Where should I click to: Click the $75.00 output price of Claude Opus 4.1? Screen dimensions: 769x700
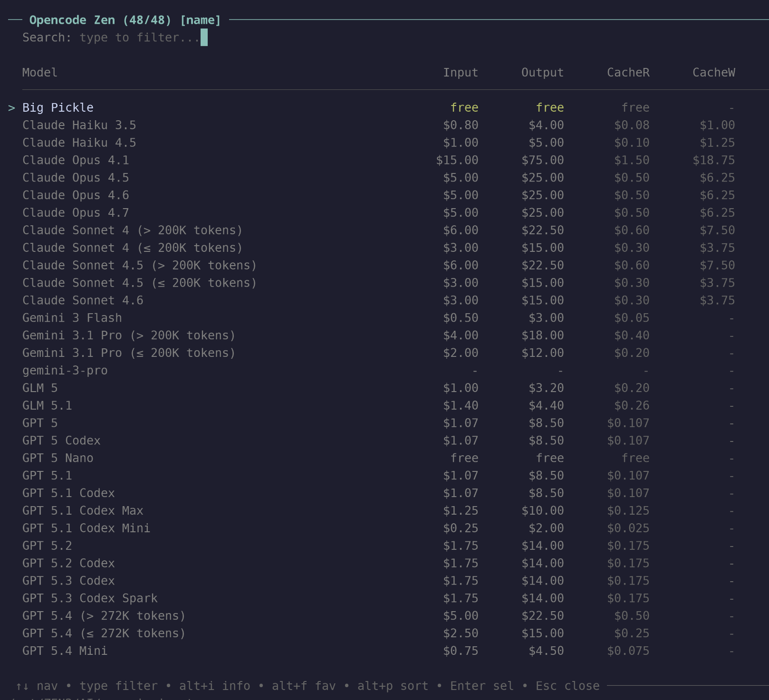542,161
